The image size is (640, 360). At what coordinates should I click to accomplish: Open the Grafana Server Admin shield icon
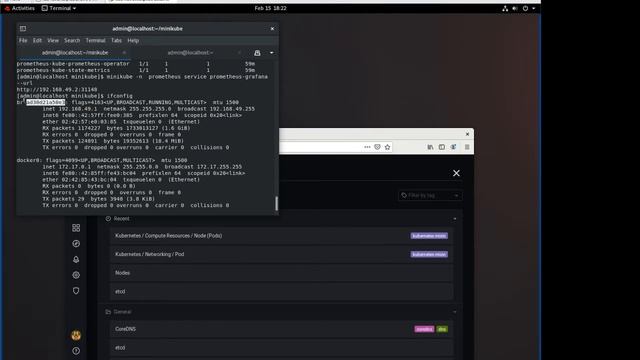[x=76, y=291]
